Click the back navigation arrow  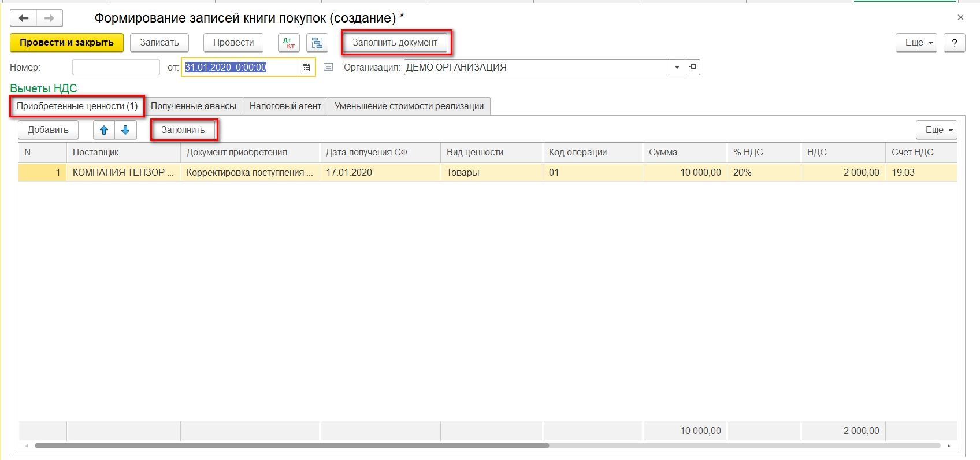pos(23,18)
